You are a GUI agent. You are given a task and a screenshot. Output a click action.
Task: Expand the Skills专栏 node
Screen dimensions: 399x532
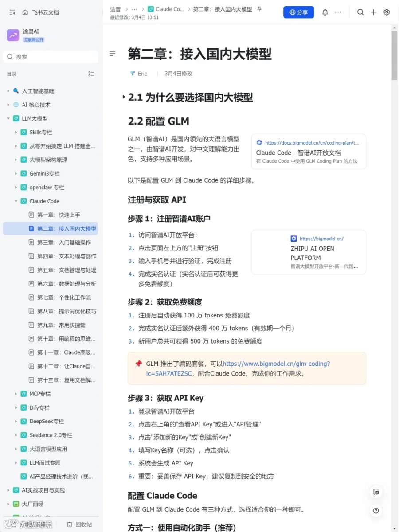tap(16, 132)
